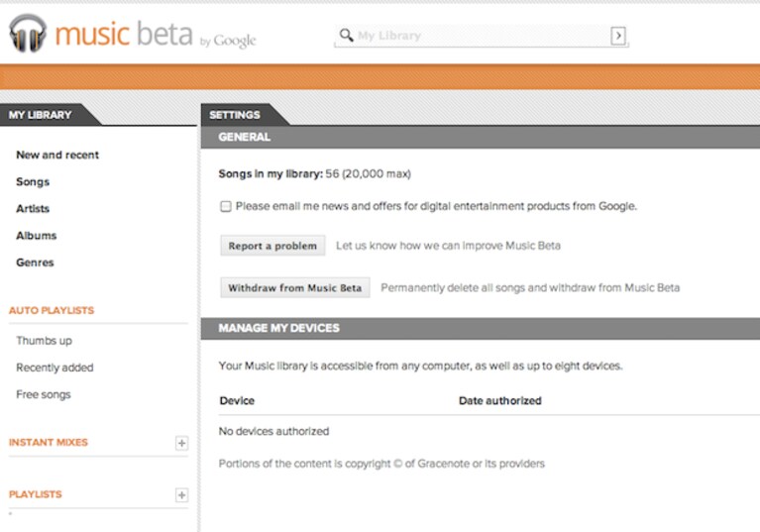The height and width of the screenshot is (532, 760).
Task: Add a new instant mix with the plus icon
Action: pyautogui.click(x=181, y=443)
